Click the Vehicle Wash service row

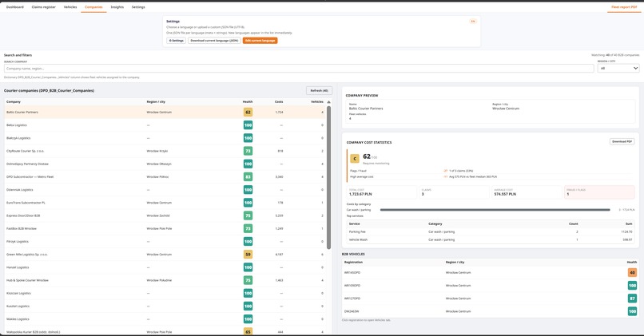click(491, 239)
